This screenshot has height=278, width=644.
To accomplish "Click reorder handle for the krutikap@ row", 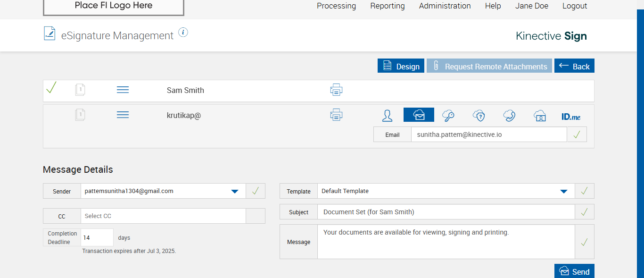I will (123, 115).
